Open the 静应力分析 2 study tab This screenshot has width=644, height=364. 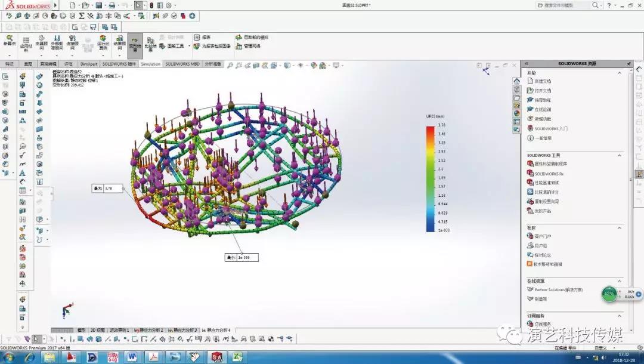click(148, 330)
